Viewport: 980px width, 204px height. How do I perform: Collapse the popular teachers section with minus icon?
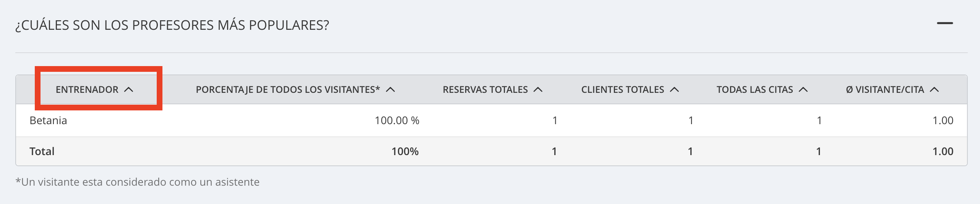point(945,23)
